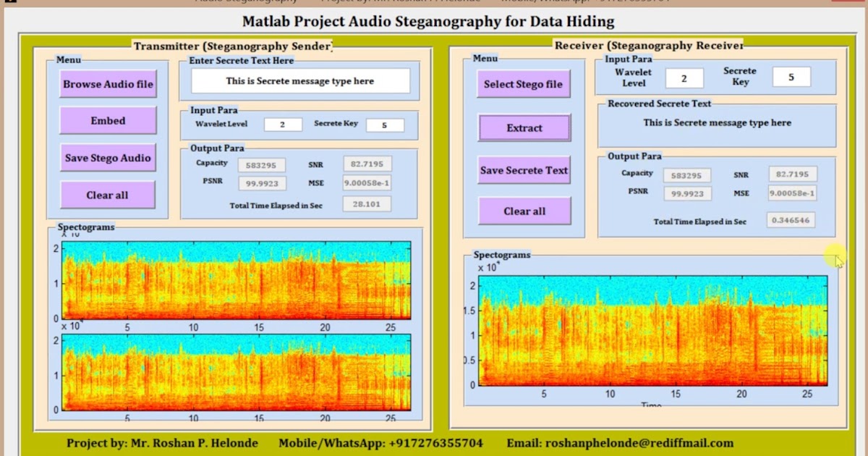The height and width of the screenshot is (456, 868).
Task: Click receiver SNR value 82.7195
Action: 792,174
